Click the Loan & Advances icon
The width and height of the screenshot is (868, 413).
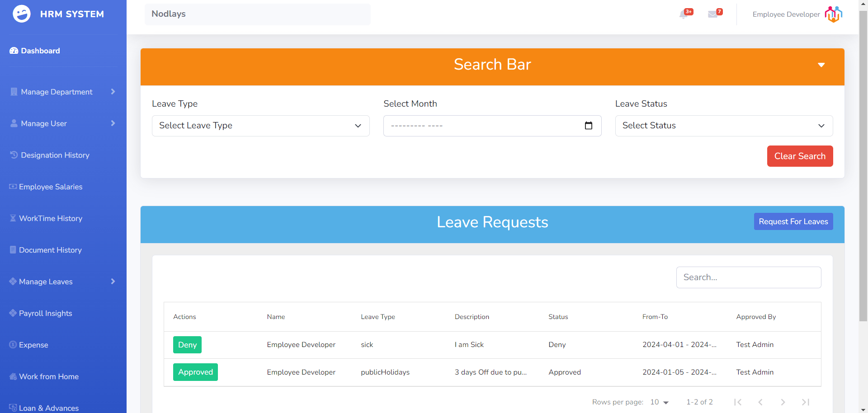click(13, 408)
